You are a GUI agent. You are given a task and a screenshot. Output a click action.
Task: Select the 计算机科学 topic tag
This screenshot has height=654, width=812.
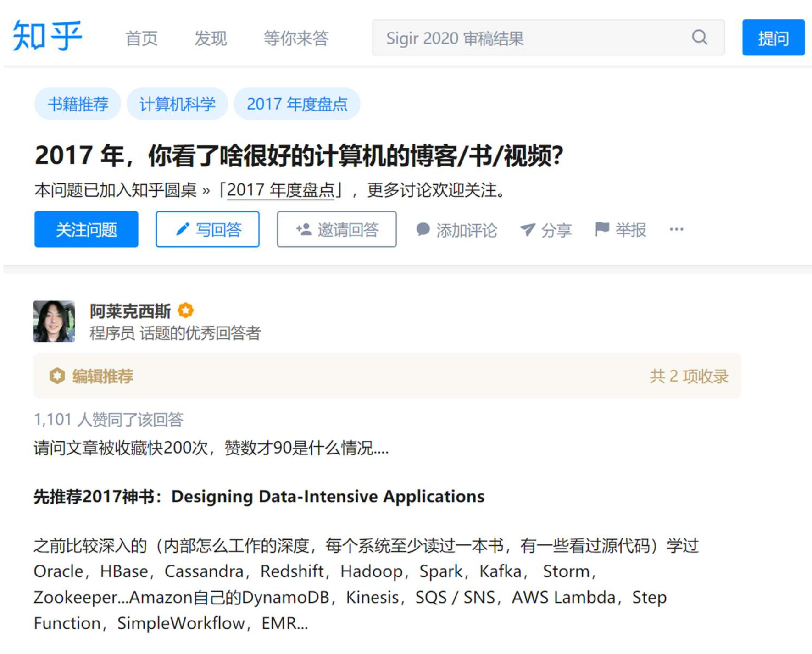tap(177, 104)
